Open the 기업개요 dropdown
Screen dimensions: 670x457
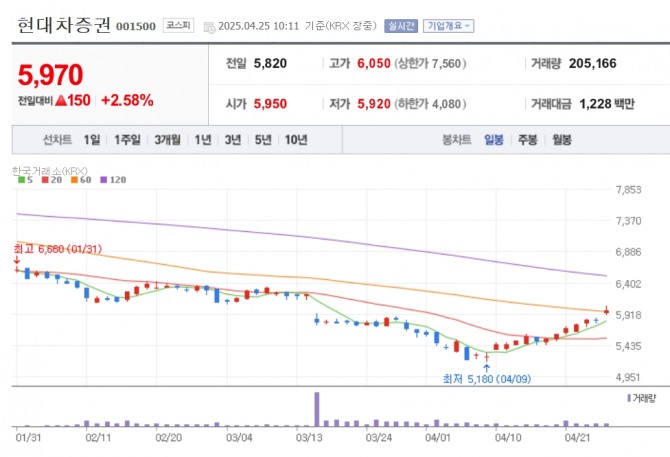coord(448,26)
